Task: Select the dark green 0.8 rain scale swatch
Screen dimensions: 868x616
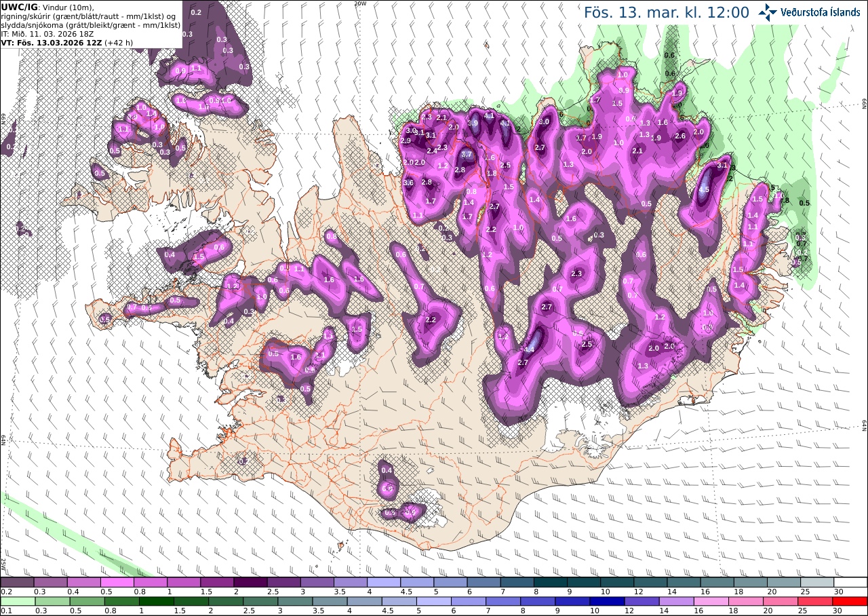Action: (121, 601)
